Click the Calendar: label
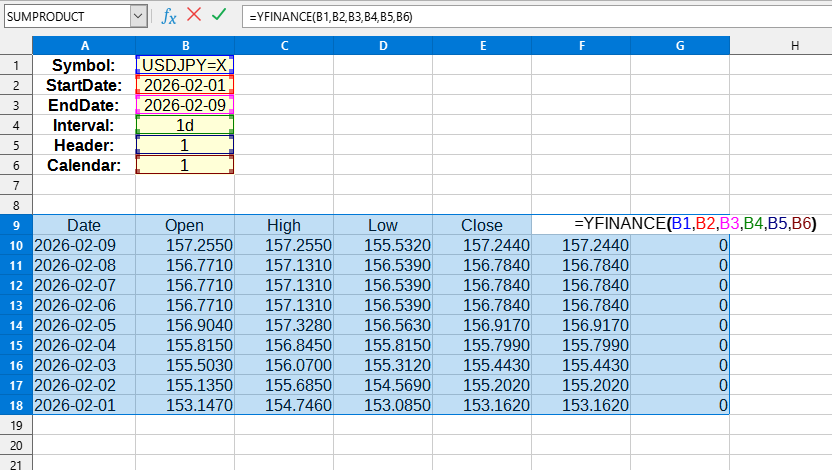Viewport: 832px width, 470px height. pos(84,165)
